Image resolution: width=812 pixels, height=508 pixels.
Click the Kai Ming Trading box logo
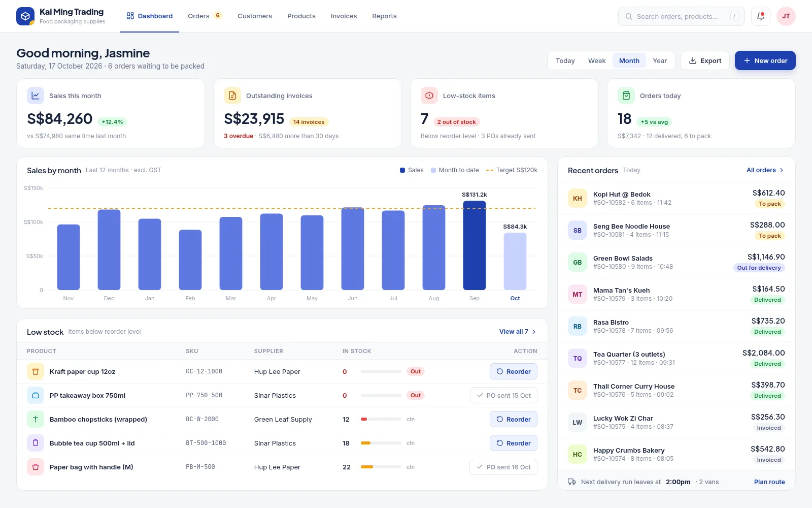coord(25,16)
